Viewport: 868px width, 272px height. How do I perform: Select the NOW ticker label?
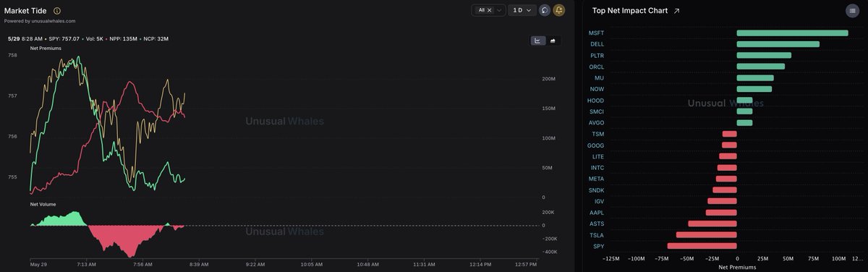(x=597, y=89)
